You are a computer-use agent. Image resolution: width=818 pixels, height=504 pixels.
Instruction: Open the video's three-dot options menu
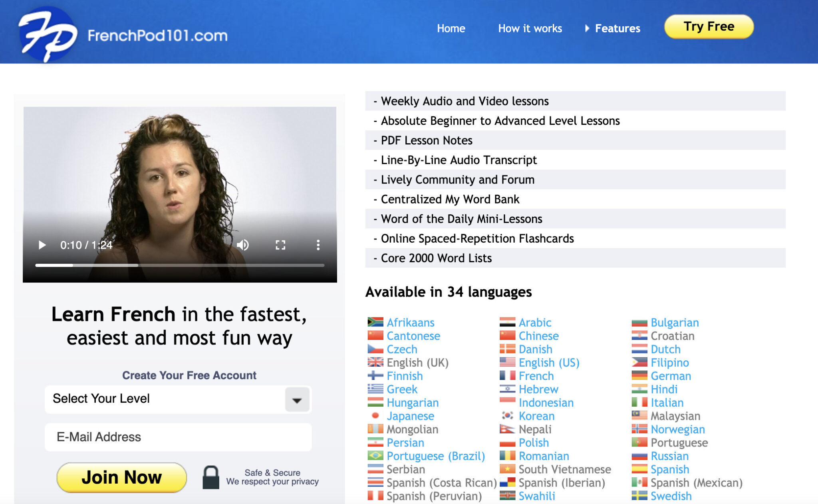tap(318, 245)
